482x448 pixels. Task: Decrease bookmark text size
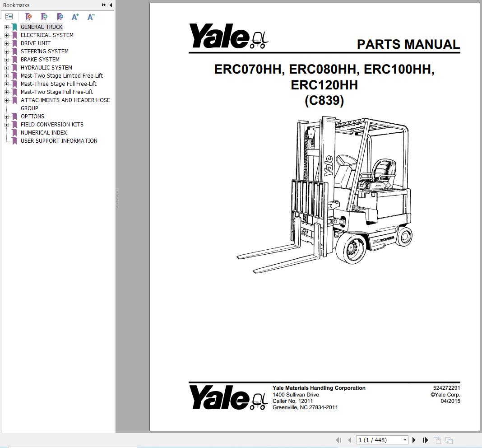[90, 17]
